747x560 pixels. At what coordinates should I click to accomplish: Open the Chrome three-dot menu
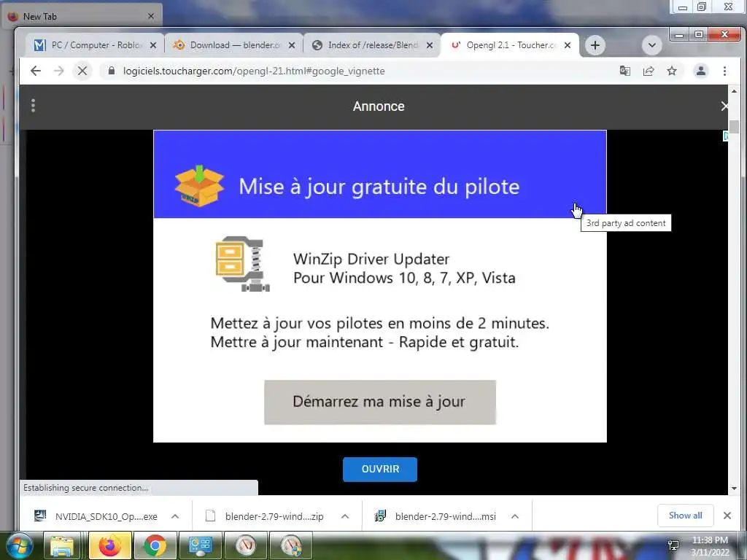724,71
